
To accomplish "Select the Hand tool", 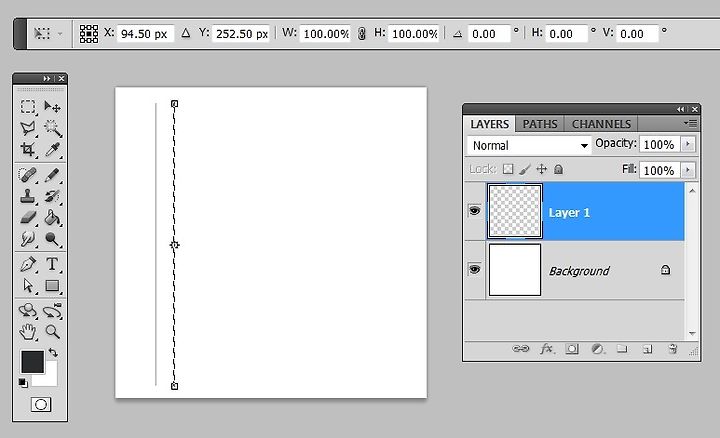I will [28, 331].
